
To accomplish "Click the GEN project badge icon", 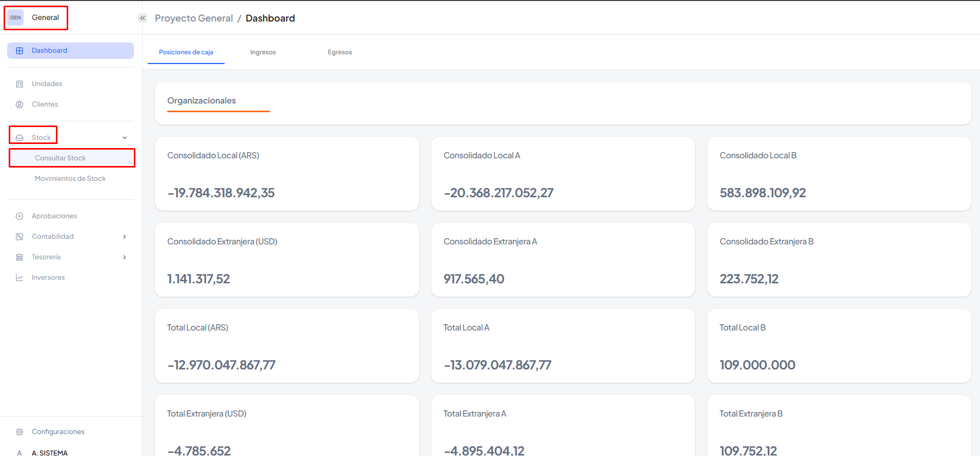I will click(x=15, y=17).
